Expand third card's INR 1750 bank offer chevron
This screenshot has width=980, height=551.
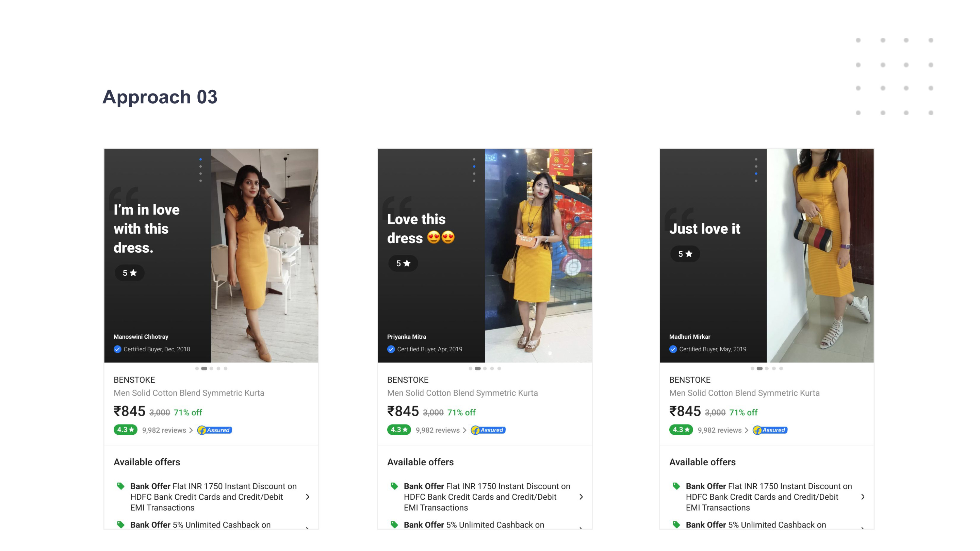pos(863,497)
